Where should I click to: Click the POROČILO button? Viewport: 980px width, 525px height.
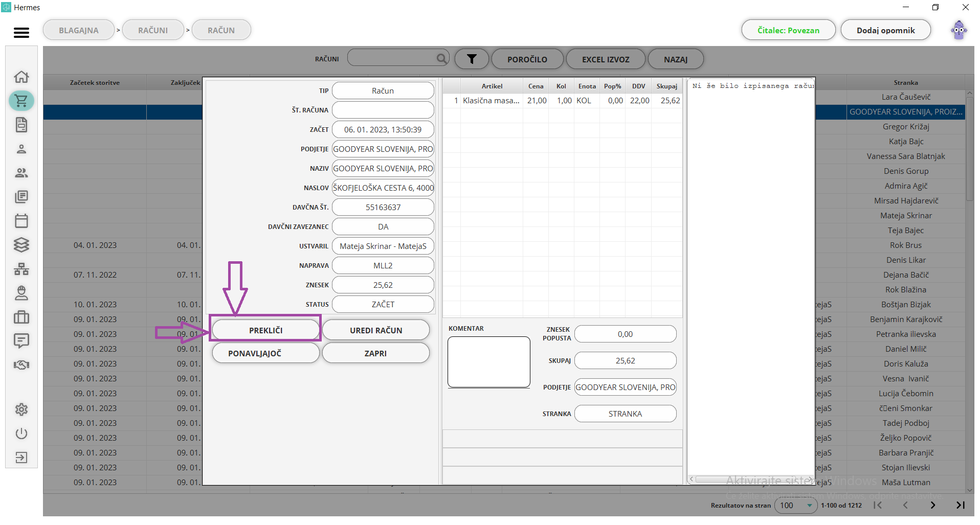(527, 59)
